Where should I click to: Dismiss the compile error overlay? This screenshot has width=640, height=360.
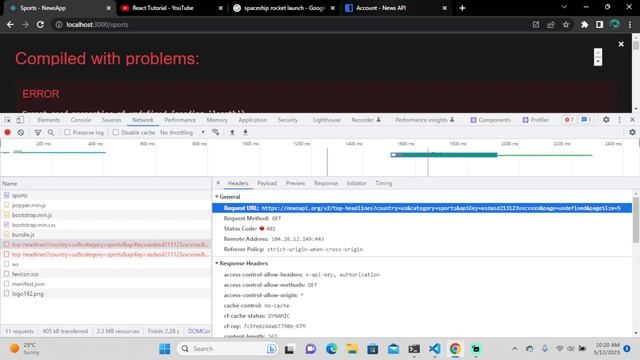621,44
